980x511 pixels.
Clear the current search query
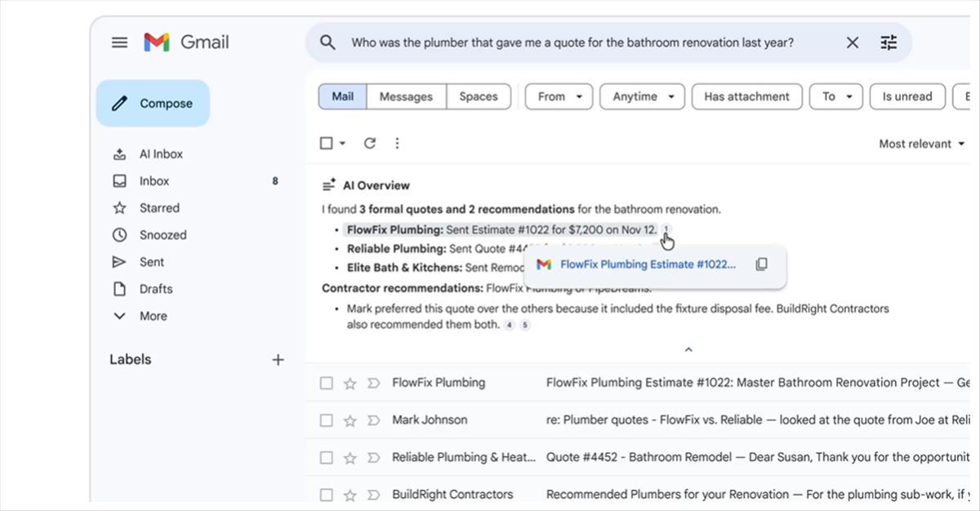852,42
